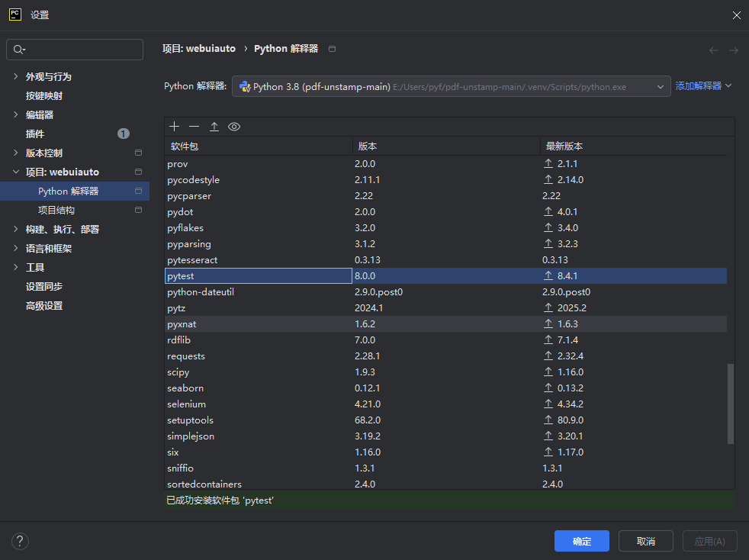
Task: Close the settings dialog with X
Action: coord(736,15)
